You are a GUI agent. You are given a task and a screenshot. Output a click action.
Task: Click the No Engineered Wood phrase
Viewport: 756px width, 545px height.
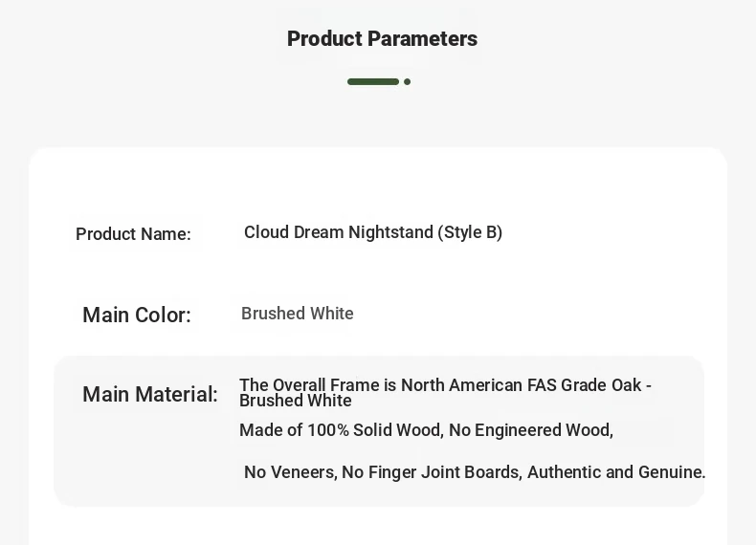[530, 430]
